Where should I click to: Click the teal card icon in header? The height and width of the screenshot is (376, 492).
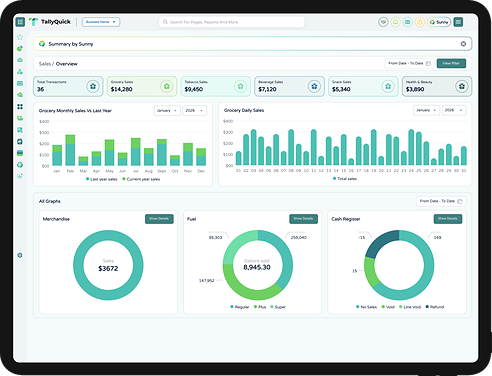[407, 22]
